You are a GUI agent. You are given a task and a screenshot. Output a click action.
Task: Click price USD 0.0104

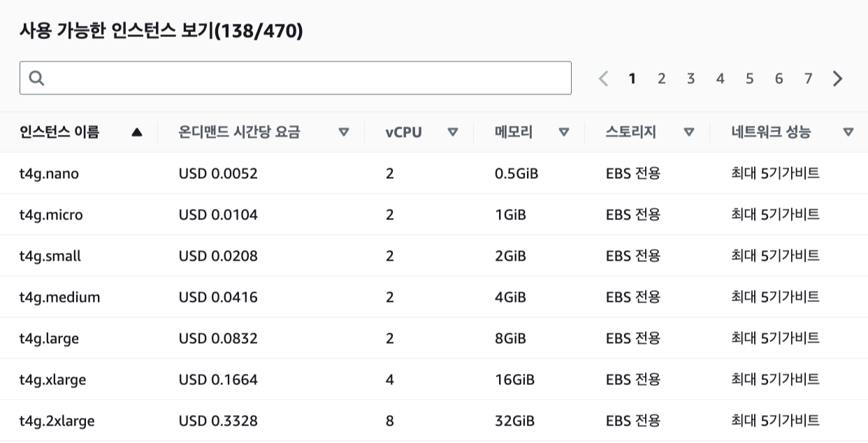pyautogui.click(x=218, y=215)
